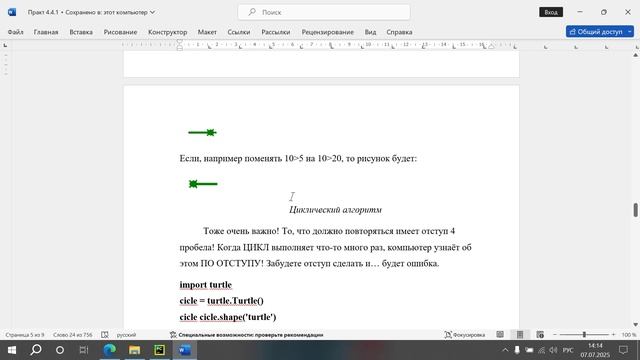The height and width of the screenshot is (360, 640).
Task: Switch to the Главная ribbon tab
Action: click(46, 32)
